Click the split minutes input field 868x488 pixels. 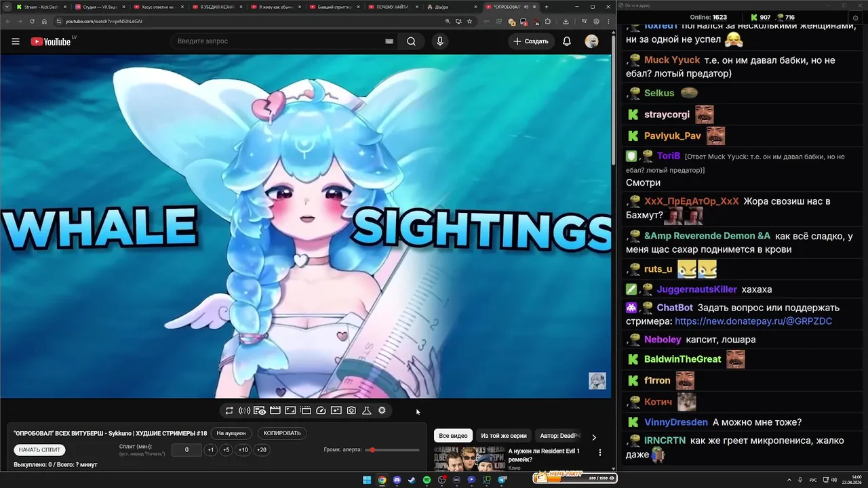186,450
